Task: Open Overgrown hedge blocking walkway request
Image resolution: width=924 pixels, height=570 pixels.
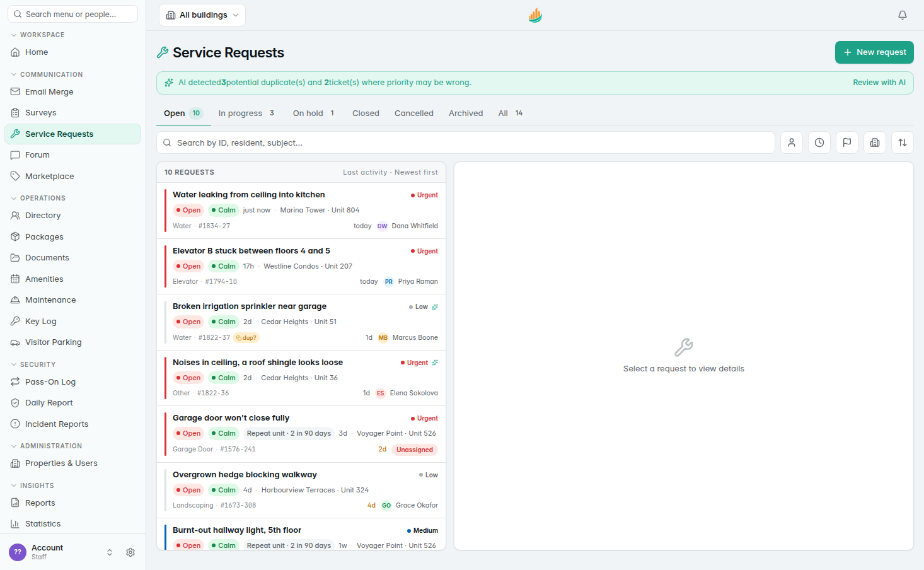Action: click(301, 491)
